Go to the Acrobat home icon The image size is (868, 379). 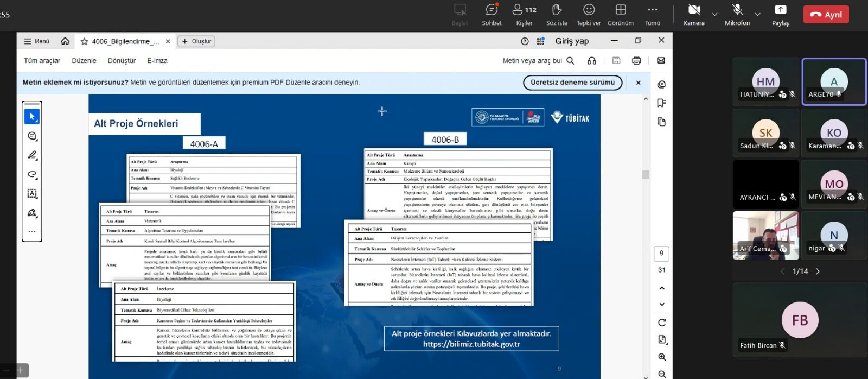pos(65,41)
